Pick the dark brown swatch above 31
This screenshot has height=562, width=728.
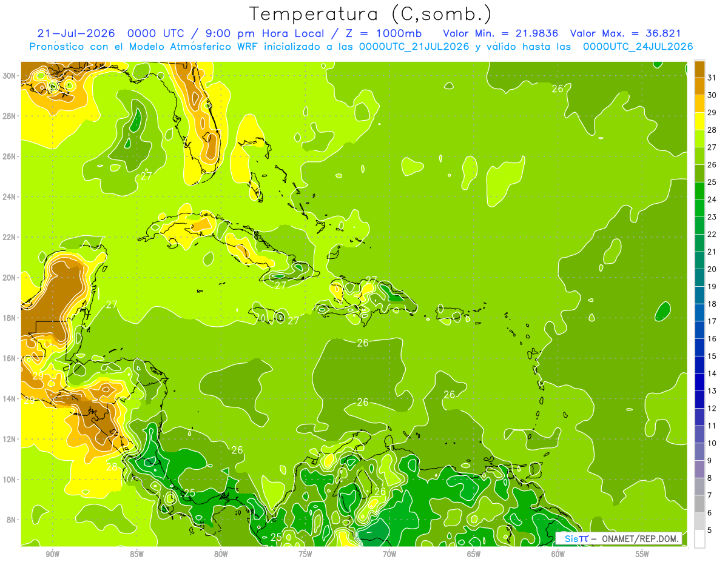[699, 69]
